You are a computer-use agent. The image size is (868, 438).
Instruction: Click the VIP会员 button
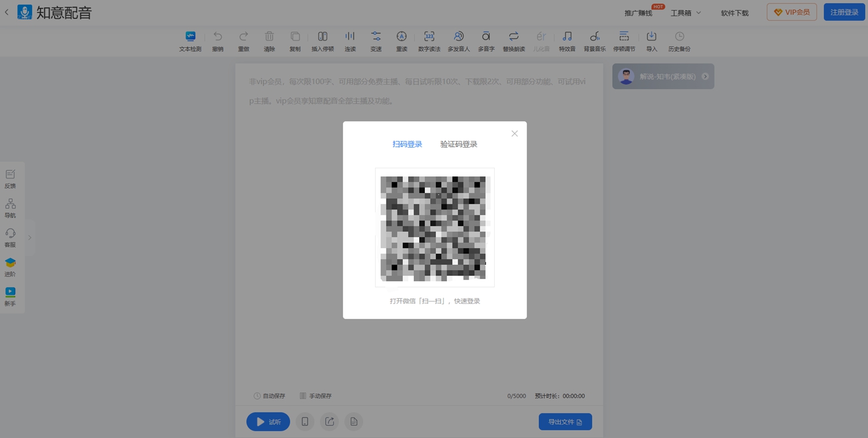792,12
